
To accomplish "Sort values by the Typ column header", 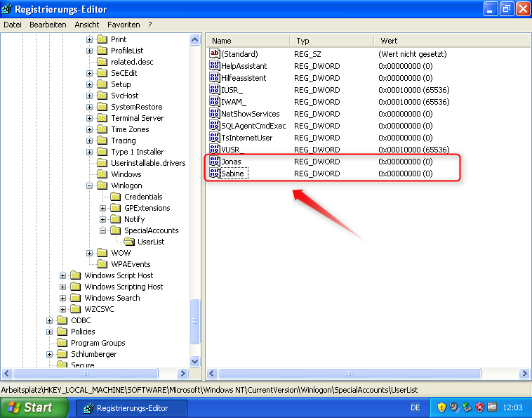I will click(332, 41).
